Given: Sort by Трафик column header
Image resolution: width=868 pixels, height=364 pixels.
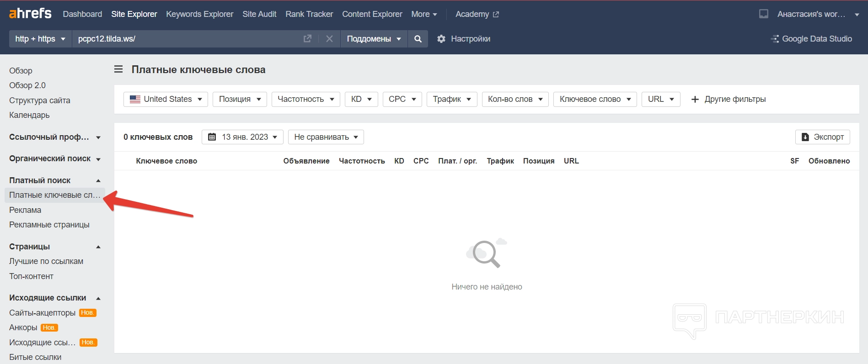Looking at the screenshot, I should pyautogui.click(x=500, y=161).
